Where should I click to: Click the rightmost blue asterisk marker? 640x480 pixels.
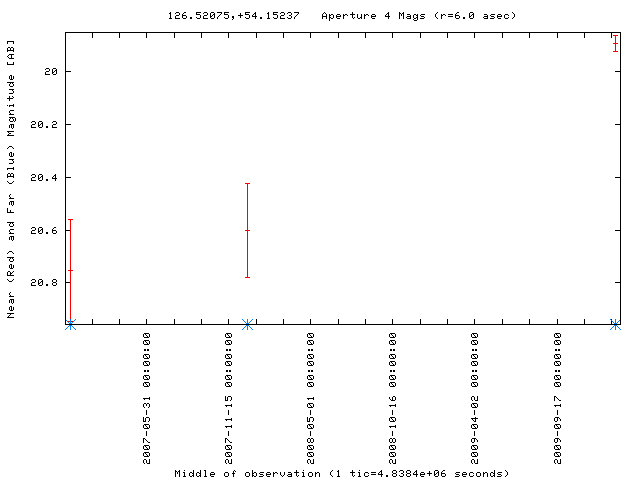click(615, 325)
